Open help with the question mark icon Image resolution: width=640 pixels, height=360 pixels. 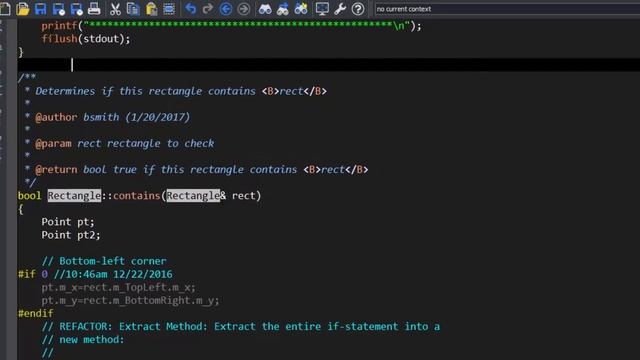click(x=358, y=9)
